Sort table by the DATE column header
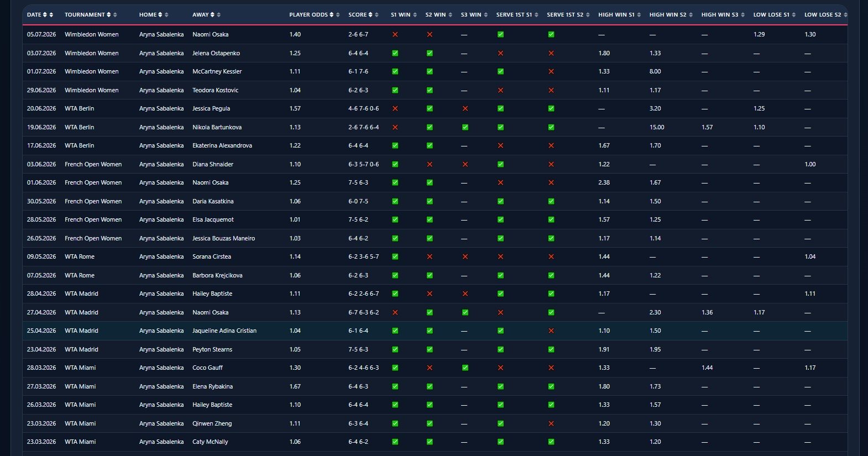868x456 pixels. click(x=40, y=15)
